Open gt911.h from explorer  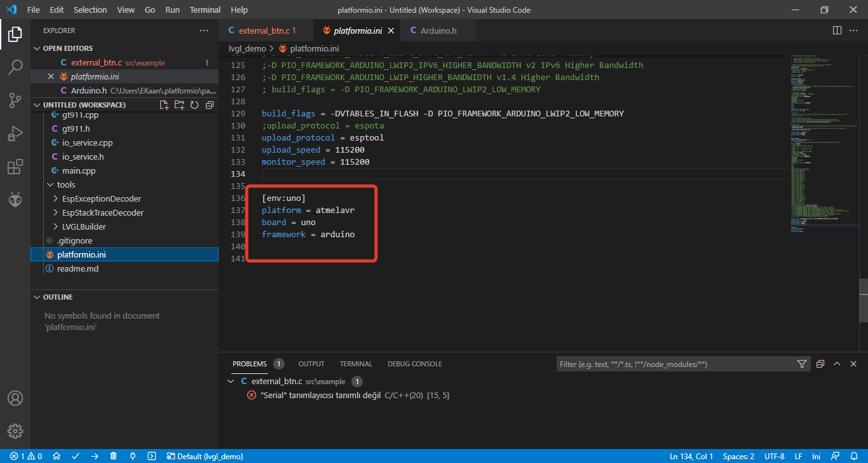76,128
